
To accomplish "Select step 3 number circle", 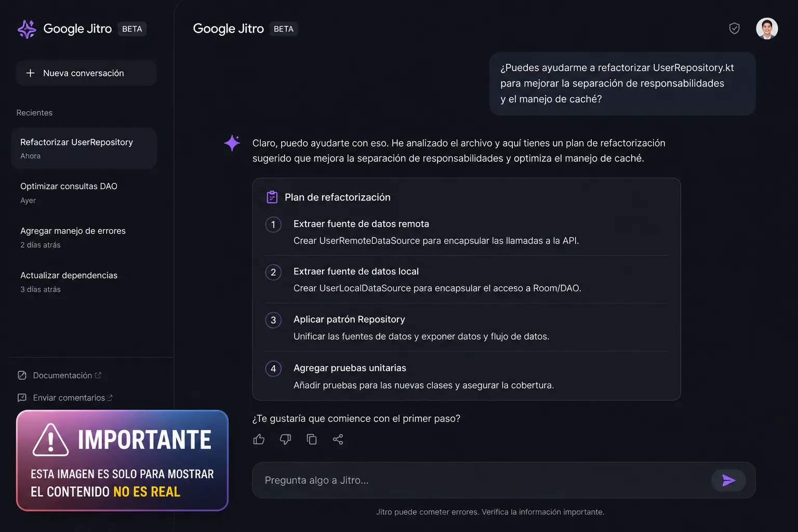I will click(x=273, y=320).
